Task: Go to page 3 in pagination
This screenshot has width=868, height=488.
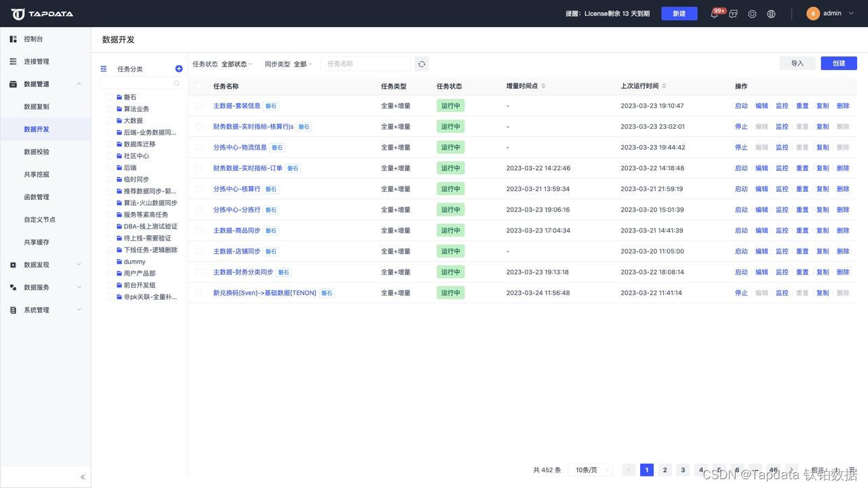Action: tap(683, 470)
